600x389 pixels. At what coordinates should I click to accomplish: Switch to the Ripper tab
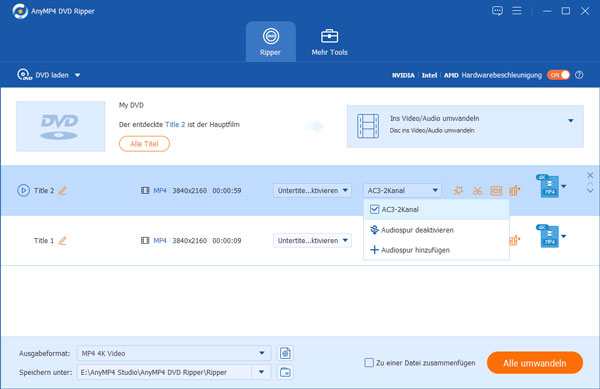coord(271,42)
